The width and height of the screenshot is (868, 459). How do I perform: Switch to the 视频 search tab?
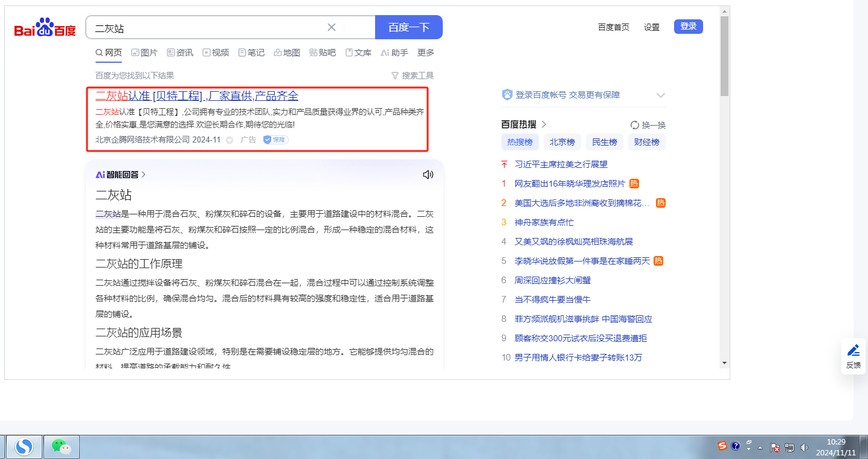click(x=216, y=53)
